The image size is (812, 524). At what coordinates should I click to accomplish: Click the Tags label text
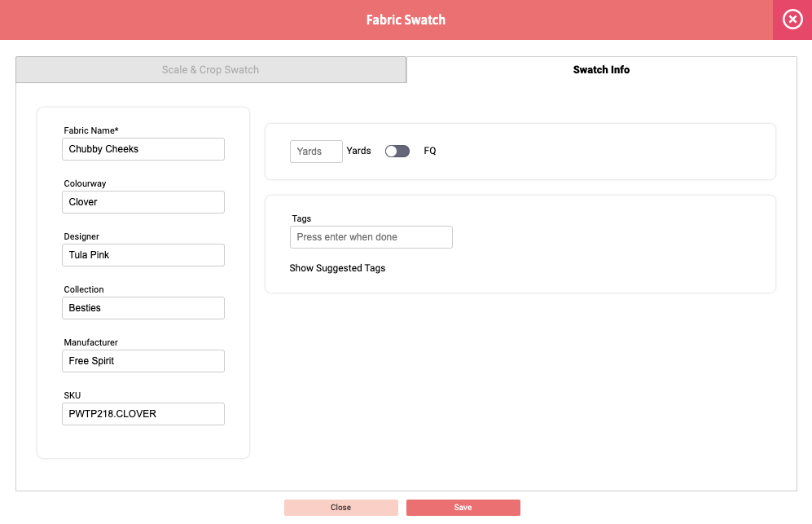[301, 218]
